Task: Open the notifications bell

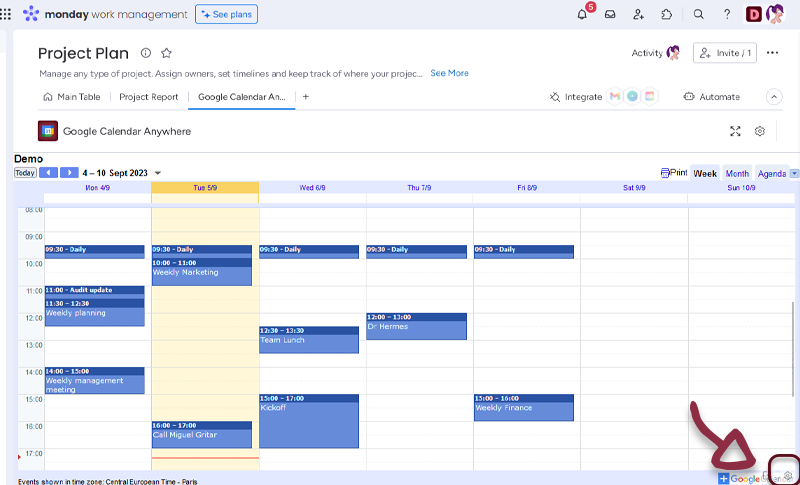Action: click(x=583, y=14)
